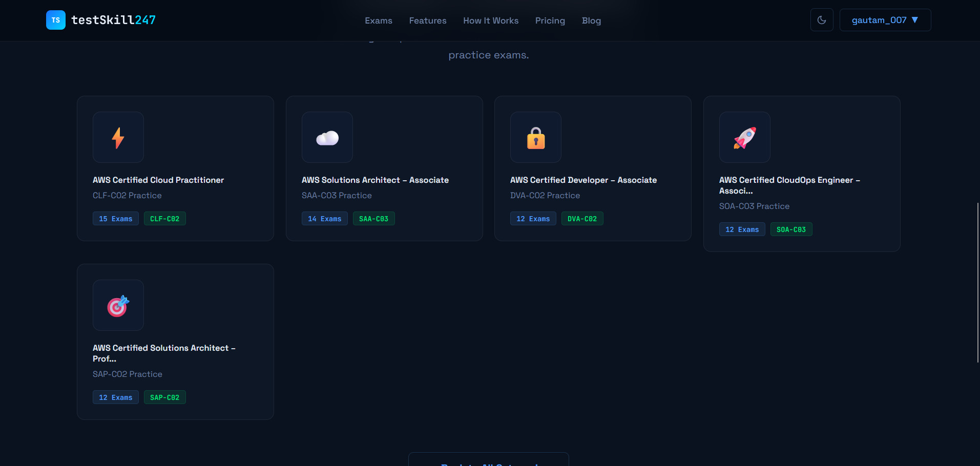Open the Pricing page link
This screenshot has width=980, height=466.
pos(550,20)
